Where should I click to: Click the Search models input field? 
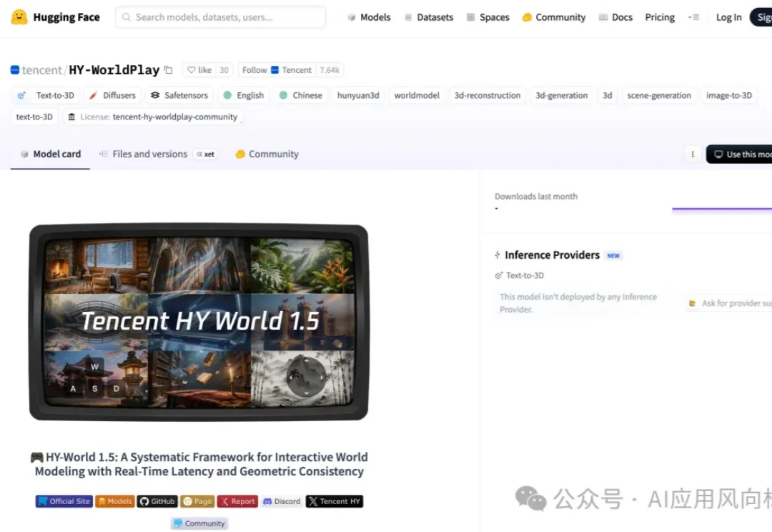[x=220, y=17]
